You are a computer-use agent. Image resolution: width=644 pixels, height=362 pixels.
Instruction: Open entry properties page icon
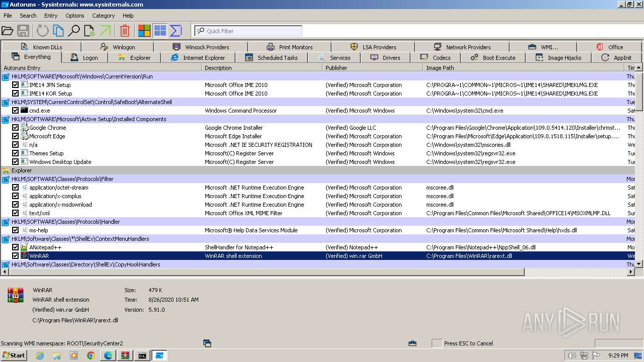pyautogui.click(x=90, y=31)
